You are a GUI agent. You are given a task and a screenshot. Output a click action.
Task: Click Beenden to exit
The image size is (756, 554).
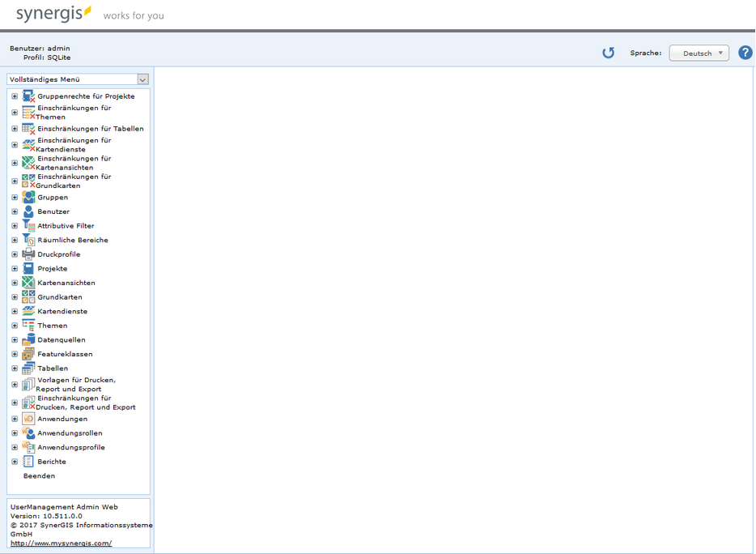pyautogui.click(x=39, y=476)
